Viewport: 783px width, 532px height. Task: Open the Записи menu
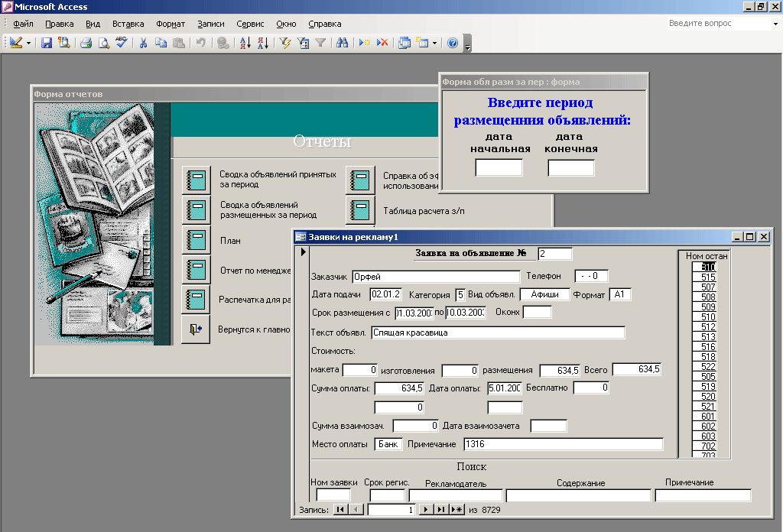click(x=211, y=24)
